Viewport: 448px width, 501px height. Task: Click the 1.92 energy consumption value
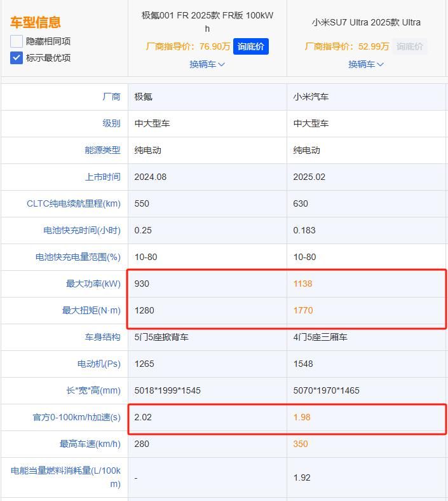[x=302, y=477]
